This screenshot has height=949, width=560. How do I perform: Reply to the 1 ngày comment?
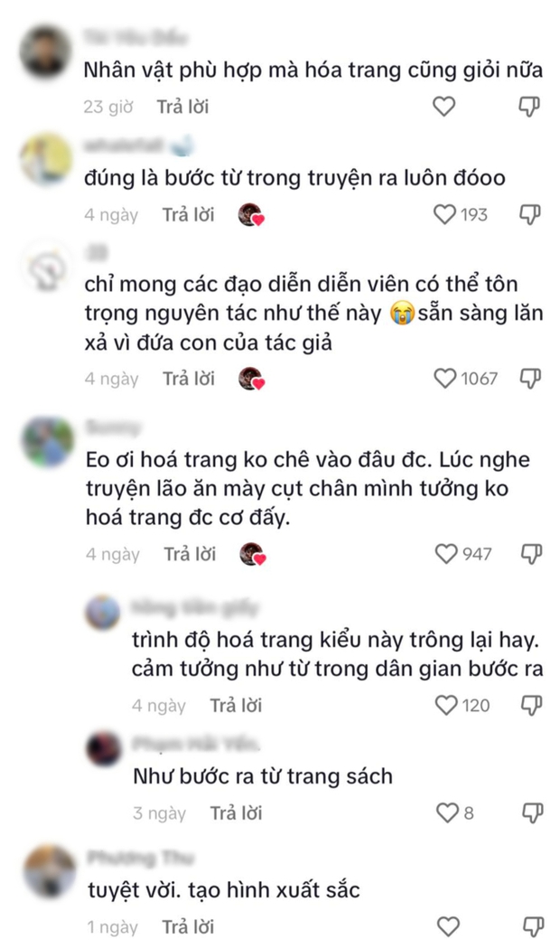click(x=188, y=927)
